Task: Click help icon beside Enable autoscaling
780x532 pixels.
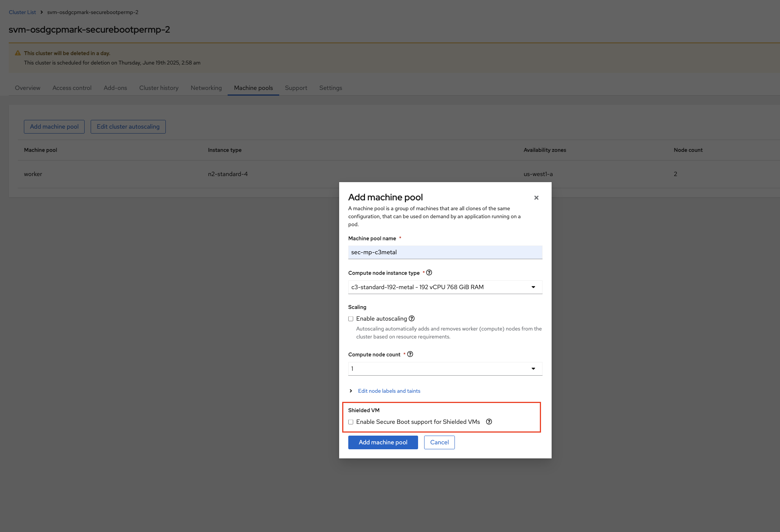Action: (412, 319)
